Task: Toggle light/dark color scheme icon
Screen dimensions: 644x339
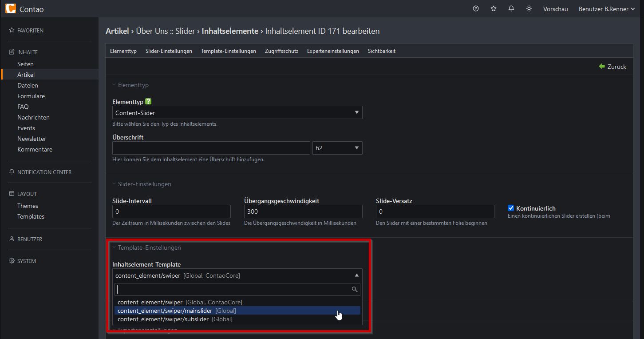Action: (x=529, y=8)
